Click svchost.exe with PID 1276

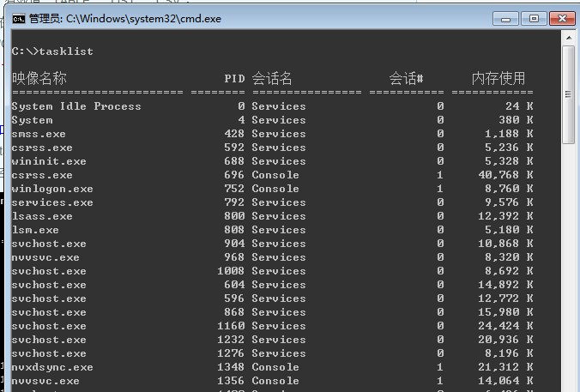click(49, 353)
